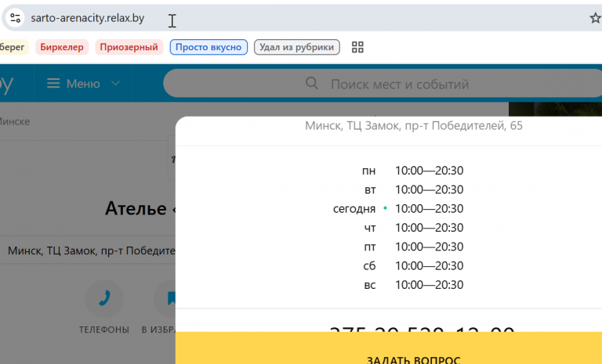Viewport: 602px width, 364px height.
Task: Click the address bar URL sarto-arenacity.relax.by
Action: point(88,18)
